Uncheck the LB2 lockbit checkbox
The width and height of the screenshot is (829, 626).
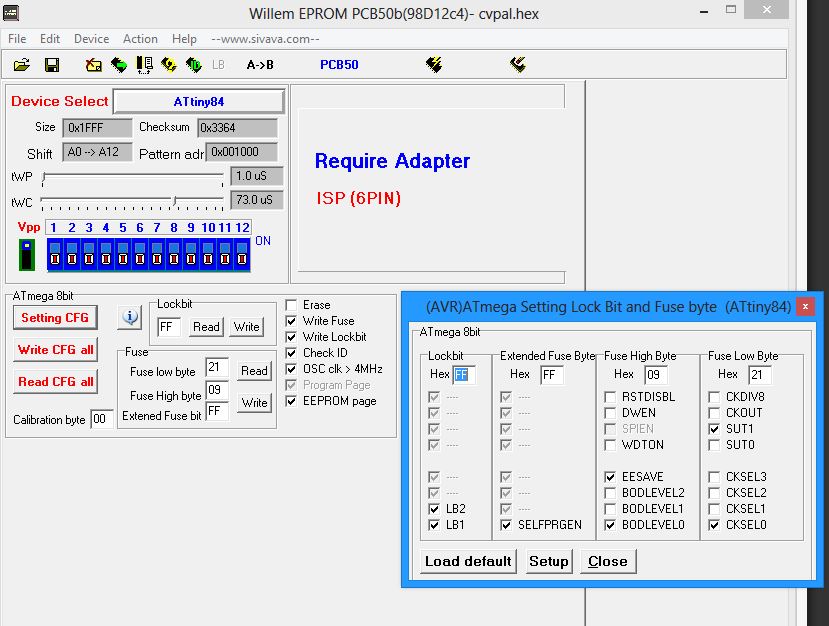434,509
